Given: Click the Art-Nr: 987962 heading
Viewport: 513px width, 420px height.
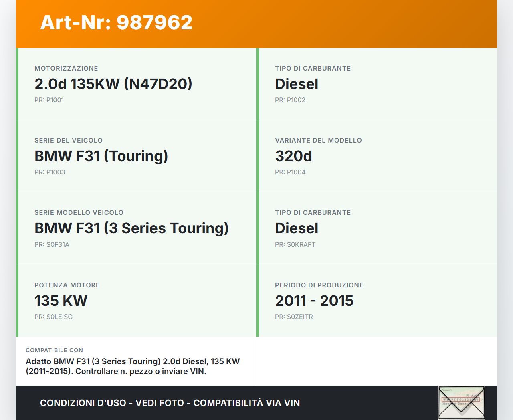Looking at the screenshot, I should coord(116,22).
